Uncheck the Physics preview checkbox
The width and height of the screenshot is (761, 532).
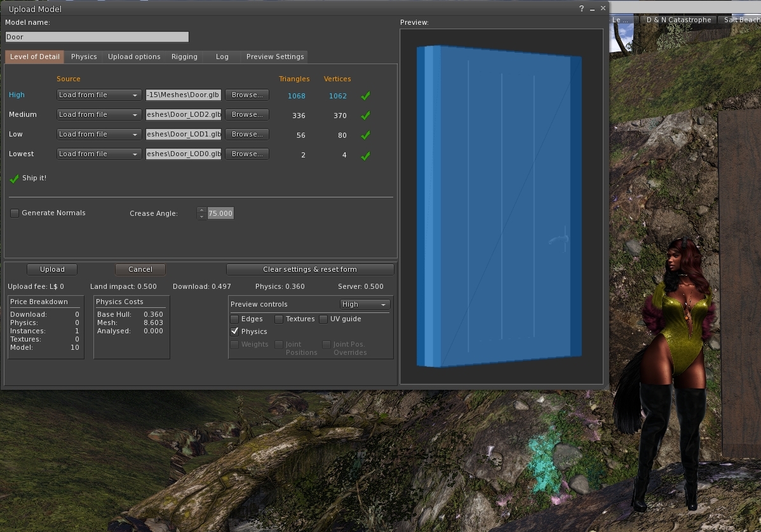[x=235, y=331]
